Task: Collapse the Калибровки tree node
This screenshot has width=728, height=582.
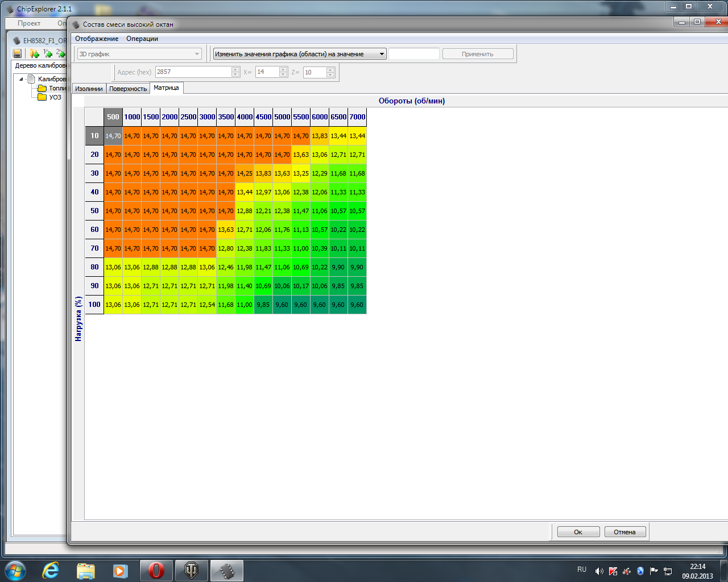Action: click(x=22, y=79)
